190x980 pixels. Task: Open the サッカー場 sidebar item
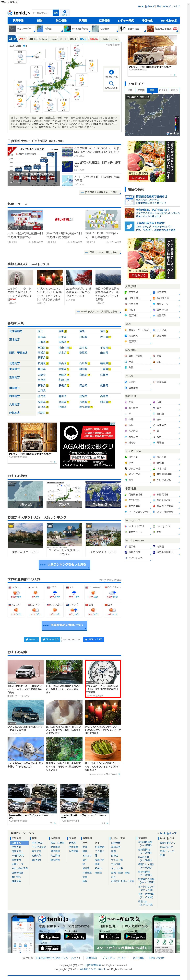pos(134,468)
